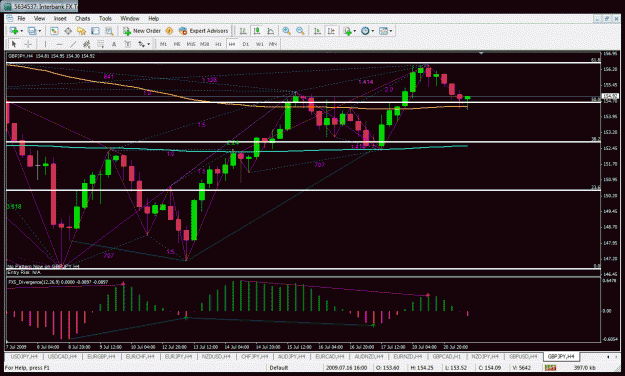Screen dimensions: 625x376
Task: Switch to the EURGBP,H4 chart tab
Action: coord(101,356)
